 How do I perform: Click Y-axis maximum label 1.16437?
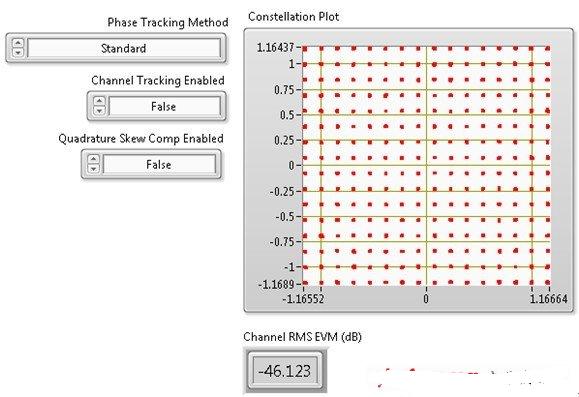coord(275,47)
